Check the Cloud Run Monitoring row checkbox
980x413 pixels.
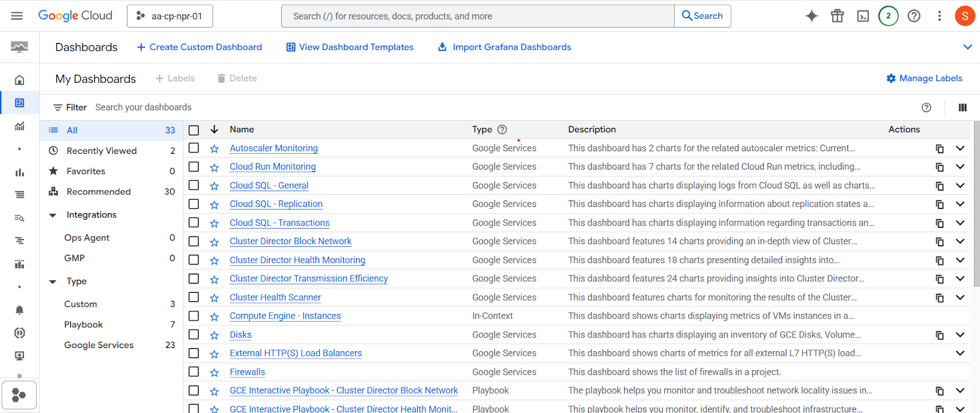[x=194, y=167]
